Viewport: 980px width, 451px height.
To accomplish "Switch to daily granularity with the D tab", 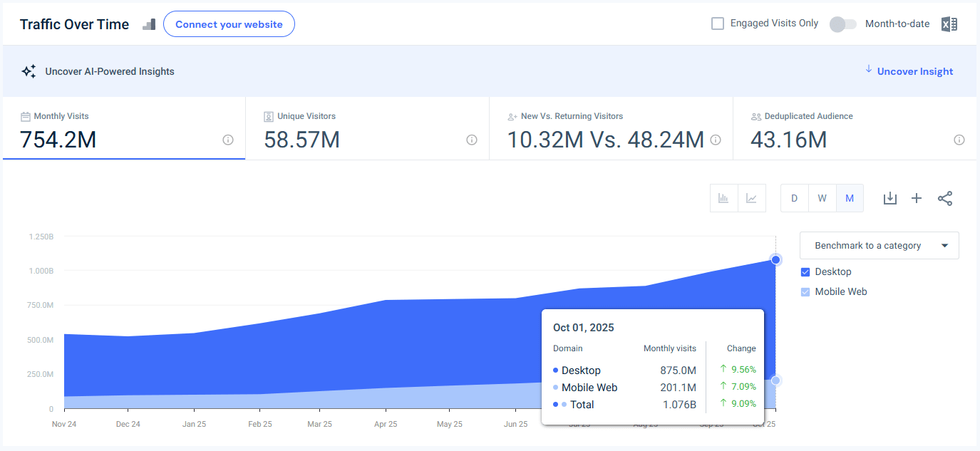I will point(794,198).
